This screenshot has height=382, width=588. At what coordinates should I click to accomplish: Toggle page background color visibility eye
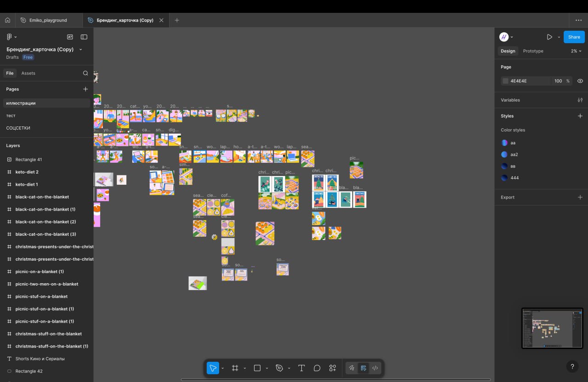tap(580, 81)
